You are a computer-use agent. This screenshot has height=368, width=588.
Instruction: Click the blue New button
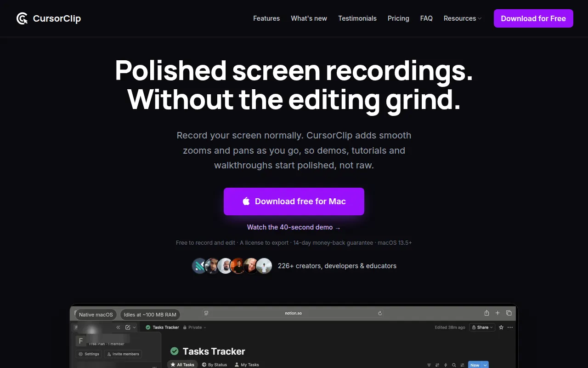[x=475, y=365]
